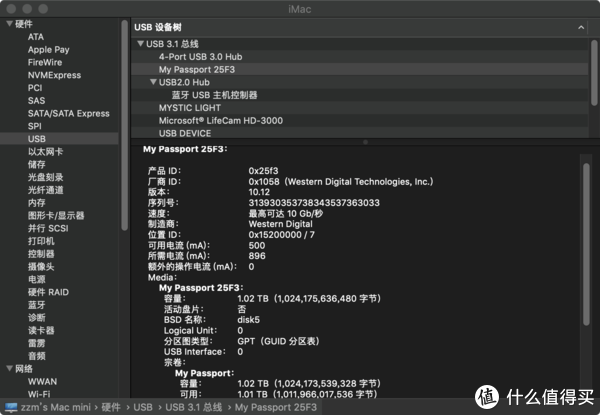Open FireWire hardware category
Screen dimensions: 600x415
[45, 62]
